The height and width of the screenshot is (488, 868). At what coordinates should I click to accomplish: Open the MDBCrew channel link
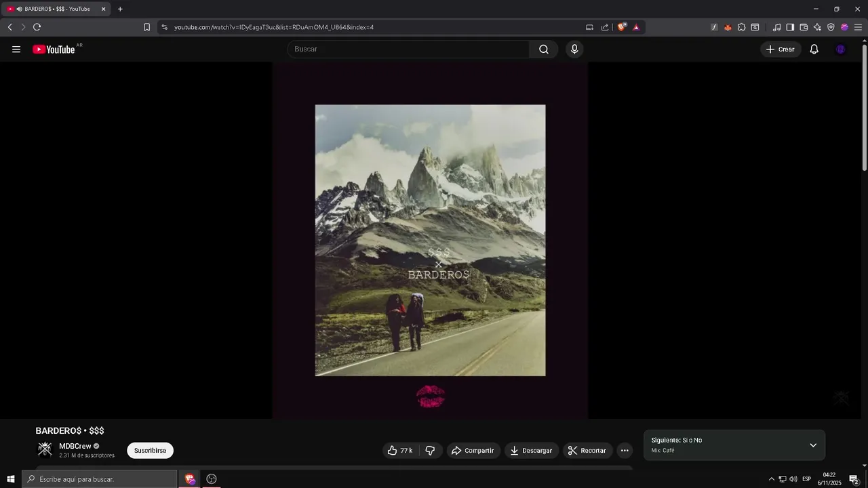coord(75,447)
